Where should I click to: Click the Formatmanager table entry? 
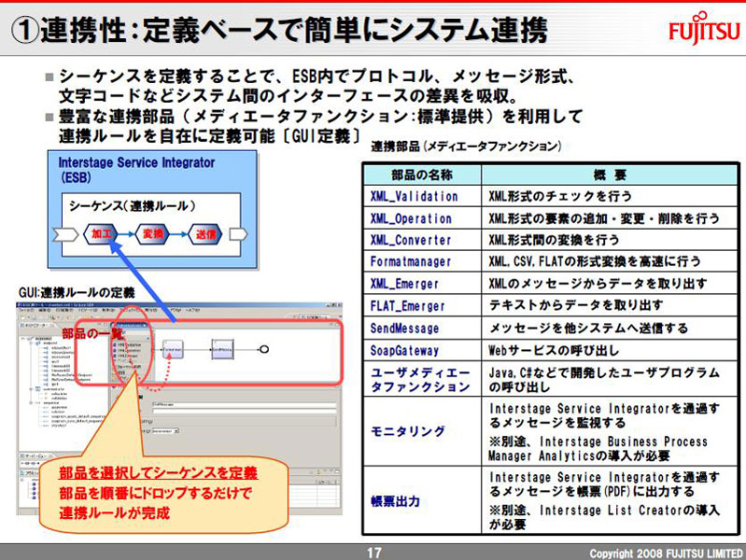410,262
